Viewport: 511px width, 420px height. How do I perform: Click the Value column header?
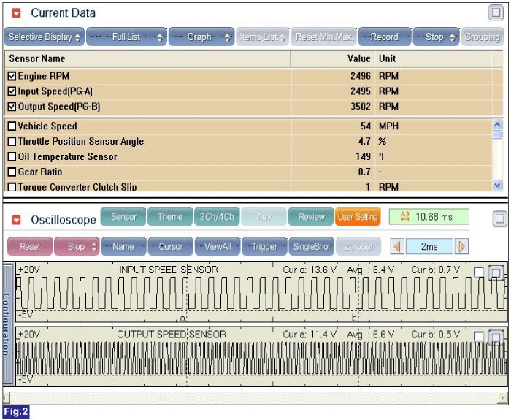point(332,58)
